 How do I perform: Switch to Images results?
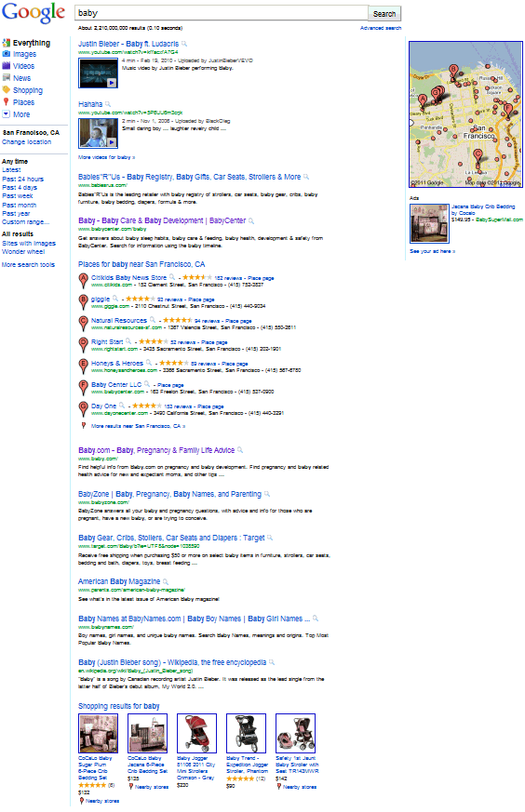(25, 54)
